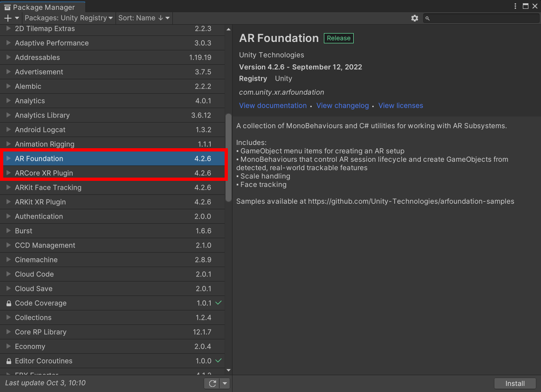Expand ARCore XR Plugin arrow
Viewport: 541px width, 392px height.
[x=9, y=173]
